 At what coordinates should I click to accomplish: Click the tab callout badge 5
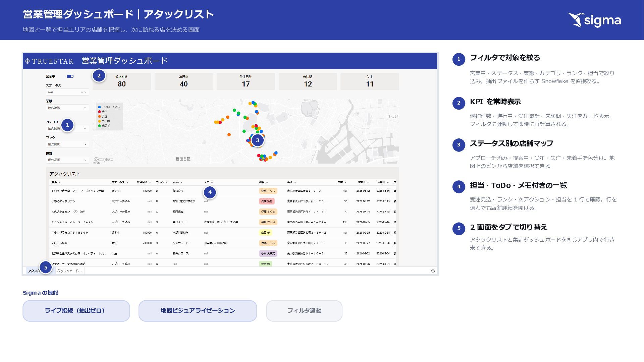[x=46, y=267]
